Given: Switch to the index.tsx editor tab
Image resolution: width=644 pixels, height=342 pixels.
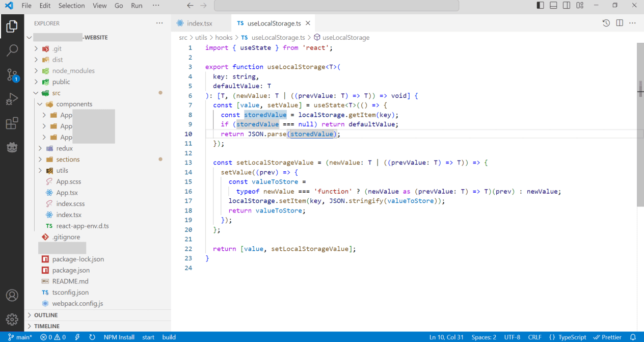Looking at the screenshot, I should pyautogui.click(x=201, y=23).
